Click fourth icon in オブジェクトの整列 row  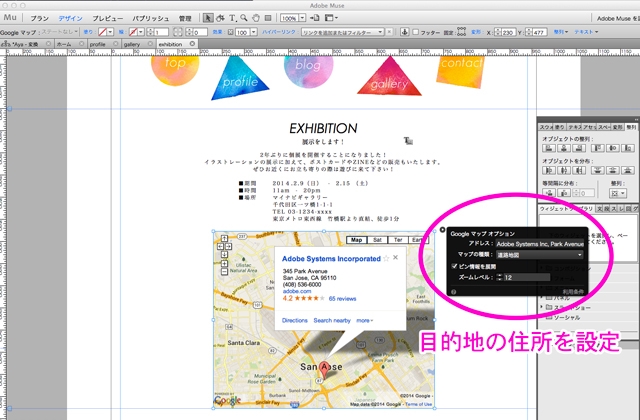pyautogui.click(x=598, y=148)
